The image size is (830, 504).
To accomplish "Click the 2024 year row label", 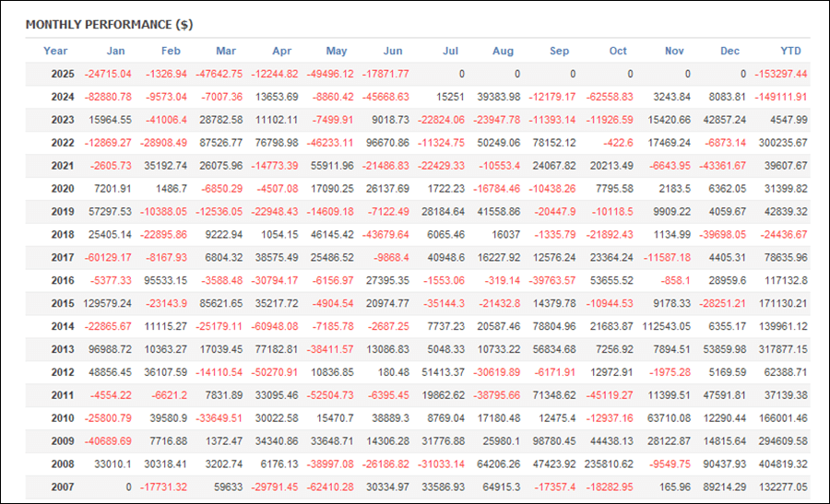I will coord(63,97).
